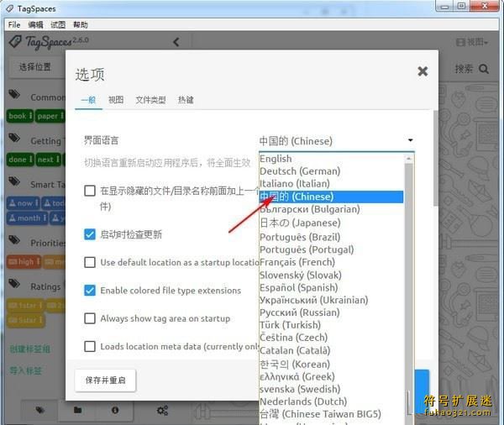The width and height of the screenshot is (504, 425).
Task: Close the options dialog with X icon
Action: (x=423, y=71)
